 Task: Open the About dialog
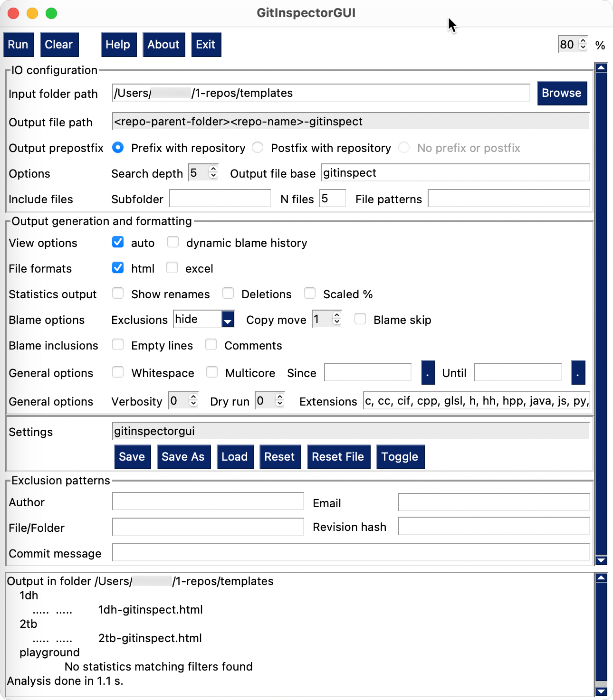click(163, 45)
